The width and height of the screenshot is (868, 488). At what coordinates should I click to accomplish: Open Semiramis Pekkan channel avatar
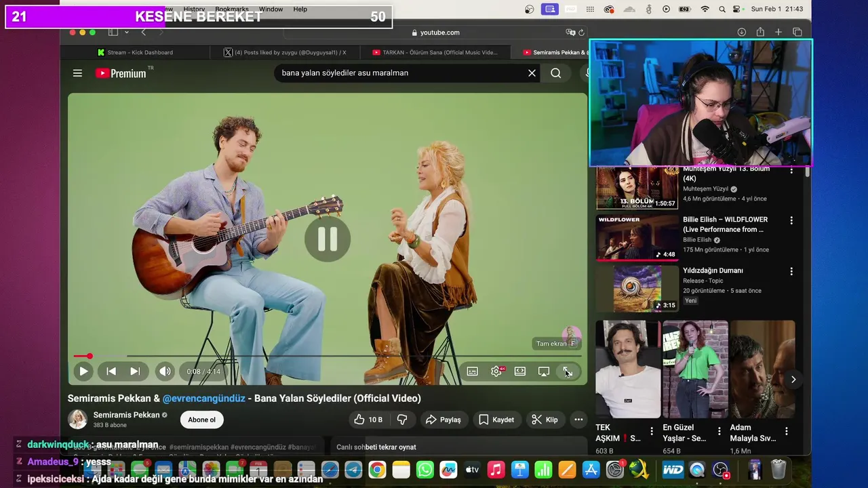pyautogui.click(x=77, y=420)
